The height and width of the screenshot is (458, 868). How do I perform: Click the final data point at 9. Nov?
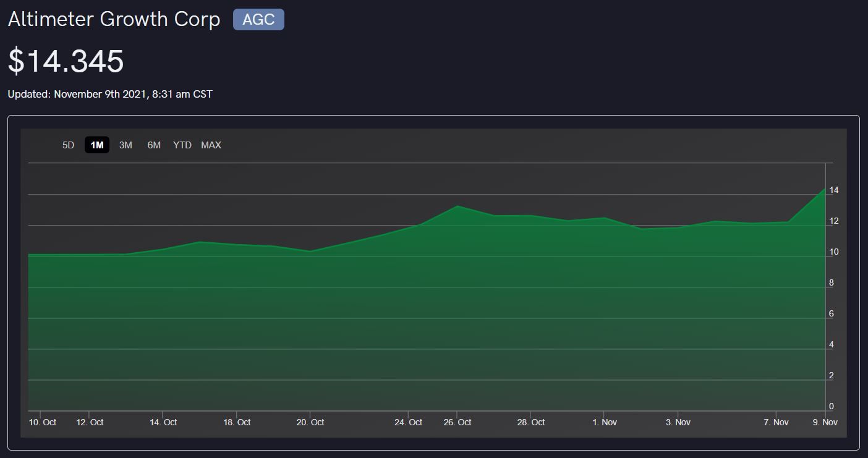pos(824,189)
